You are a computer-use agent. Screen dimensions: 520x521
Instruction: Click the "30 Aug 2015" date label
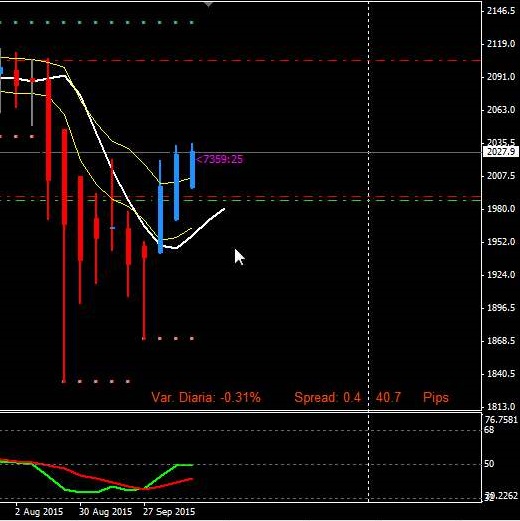(x=105, y=511)
